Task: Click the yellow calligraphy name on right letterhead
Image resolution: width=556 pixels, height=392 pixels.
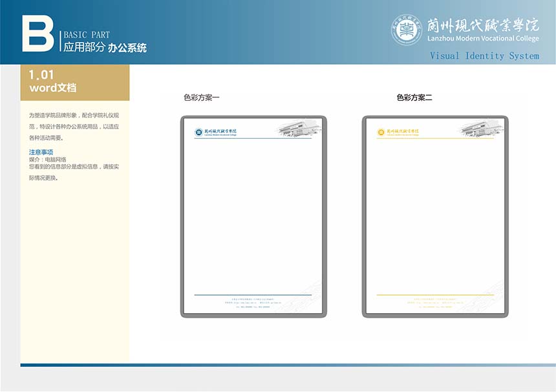Action: click(403, 131)
